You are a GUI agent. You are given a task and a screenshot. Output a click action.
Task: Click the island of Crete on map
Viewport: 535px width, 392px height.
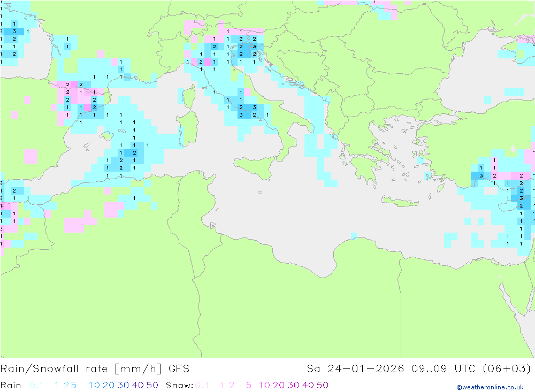click(x=400, y=201)
